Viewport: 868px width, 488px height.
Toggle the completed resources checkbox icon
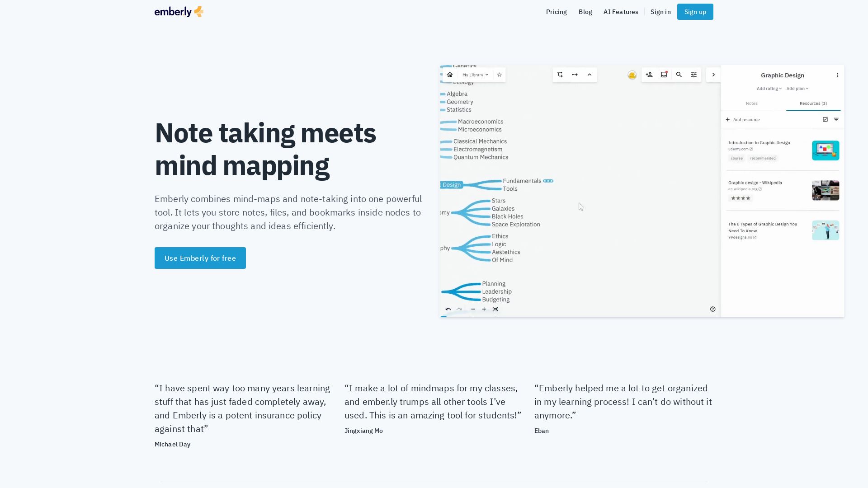coord(826,119)
